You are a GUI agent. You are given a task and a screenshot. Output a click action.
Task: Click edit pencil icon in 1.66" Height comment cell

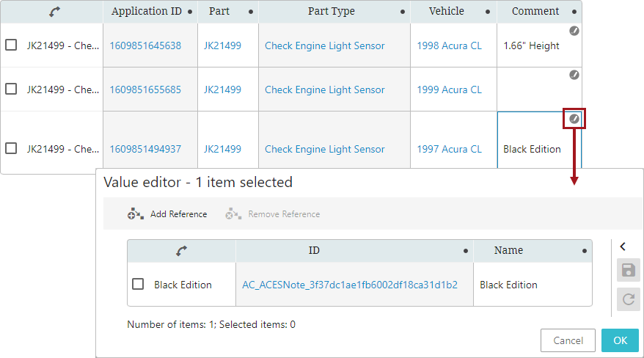[x=574, y=31]
